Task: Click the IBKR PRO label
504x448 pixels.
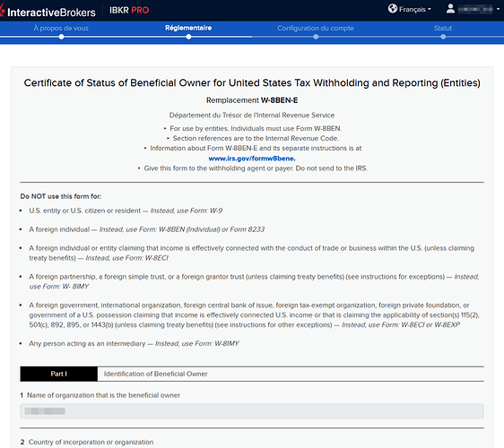Action: click(129, 10)
